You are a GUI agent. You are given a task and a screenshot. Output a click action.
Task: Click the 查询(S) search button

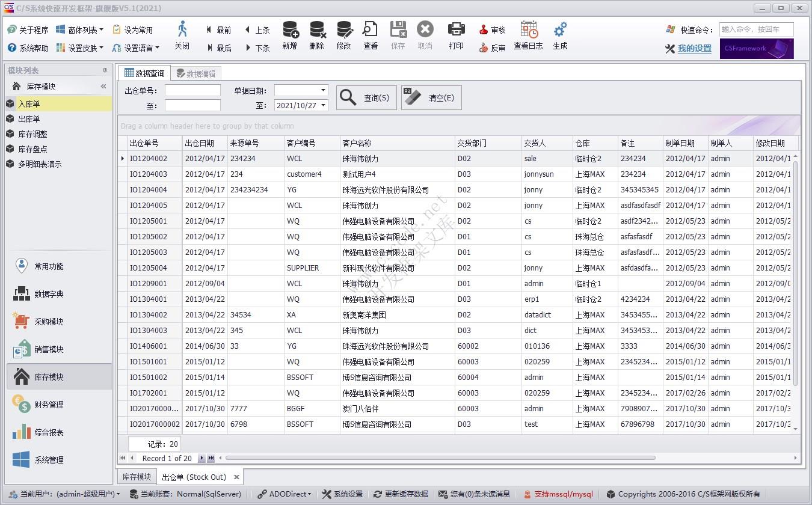click(366, 97)
